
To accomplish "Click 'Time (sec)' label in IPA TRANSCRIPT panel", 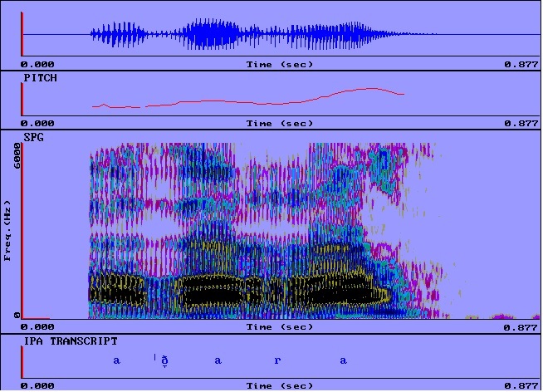I will [x=280, y=386].
